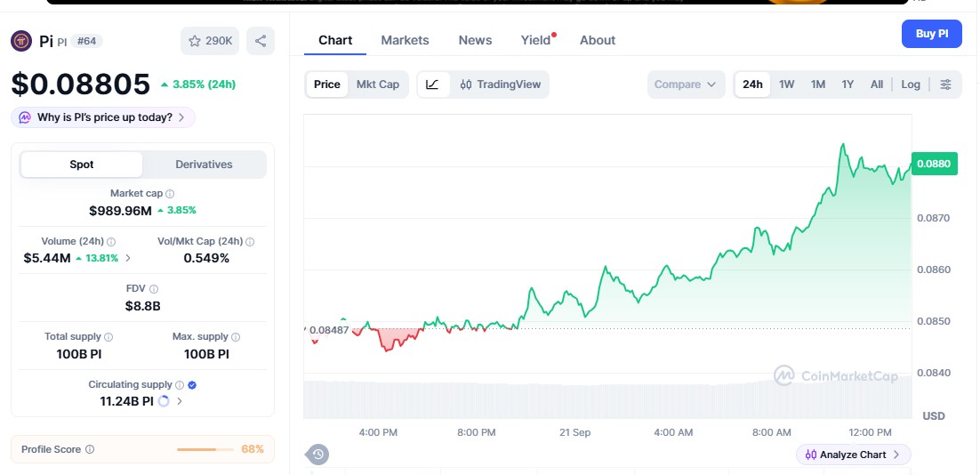Open Analyze Chart panel
This screenshot has height=475, width=980.
pyautogui.click(x=853, y=455)
